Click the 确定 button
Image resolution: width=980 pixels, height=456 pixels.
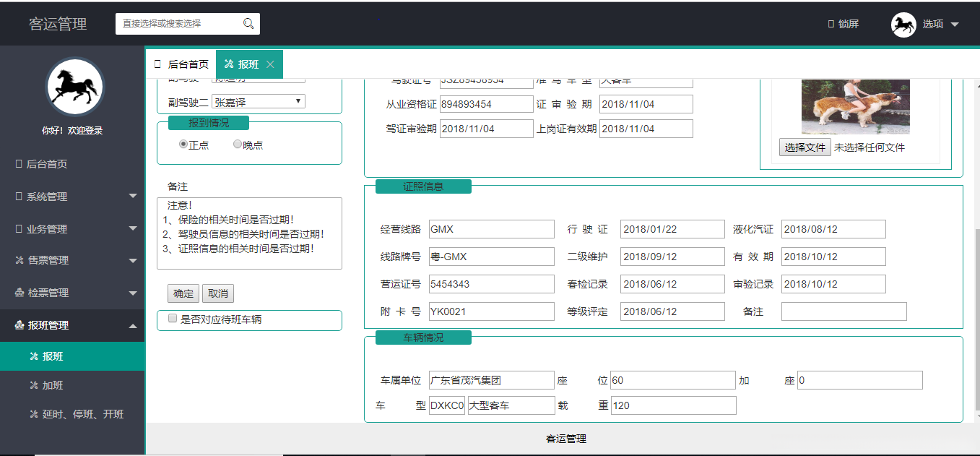pos(183,293)
